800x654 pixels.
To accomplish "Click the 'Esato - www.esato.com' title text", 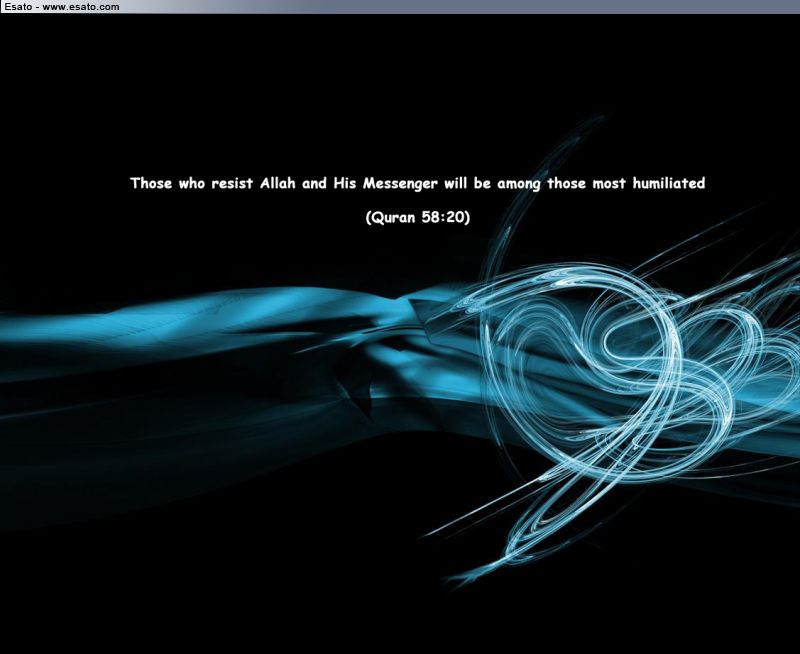I will point(62,7).
